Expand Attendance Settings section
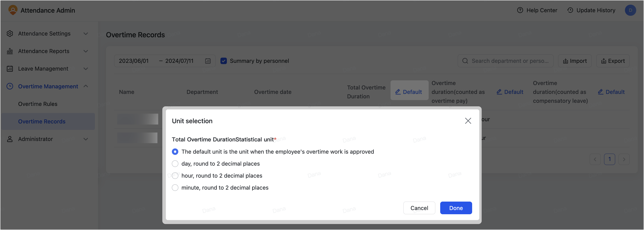 pos(86,33)
